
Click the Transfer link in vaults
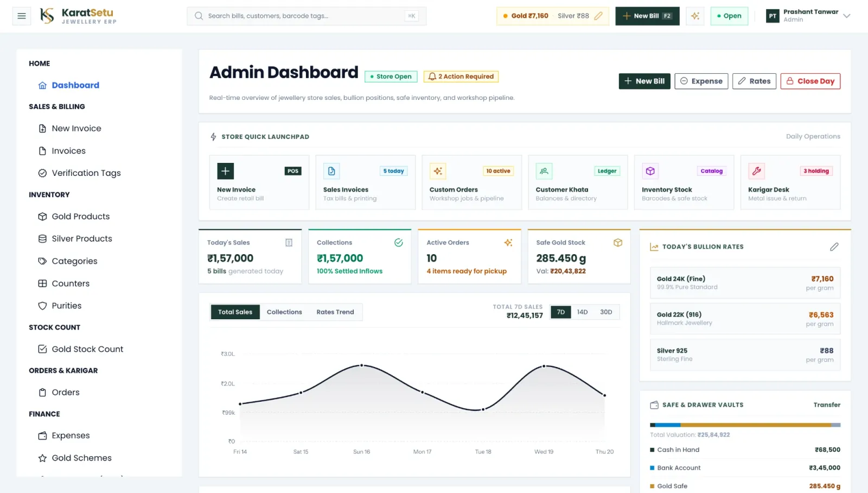pyautogui.click(x=827, y=405)
